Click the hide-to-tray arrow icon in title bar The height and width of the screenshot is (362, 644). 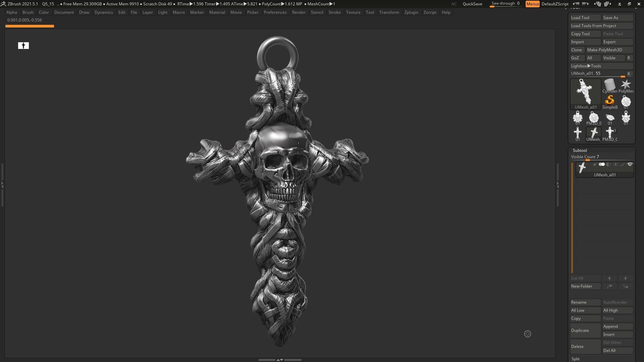[x=620, y=4]
